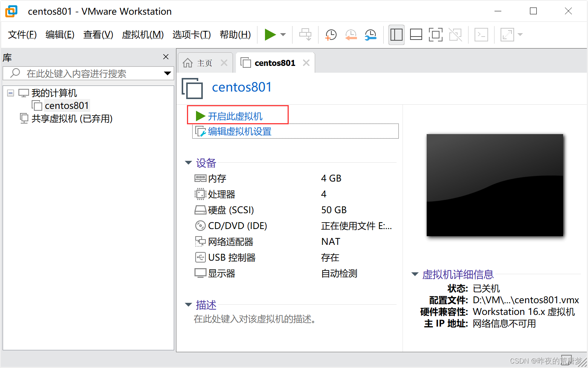Click the CD/DVD (IDE) disc icon
The width and height of the screenshot is (588, 368).
point(200,226)
